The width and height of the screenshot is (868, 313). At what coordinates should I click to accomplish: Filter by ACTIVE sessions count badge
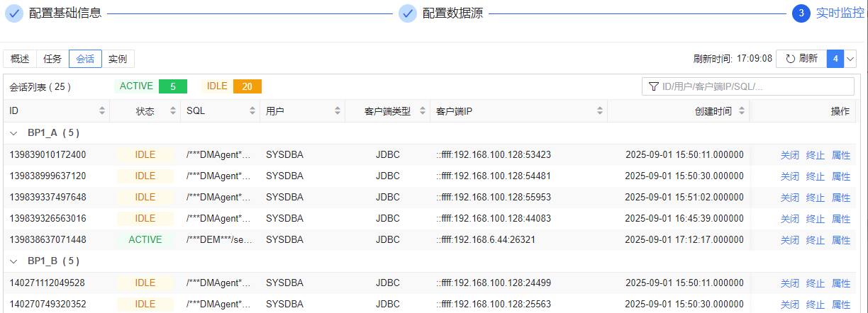coord(172,86)
